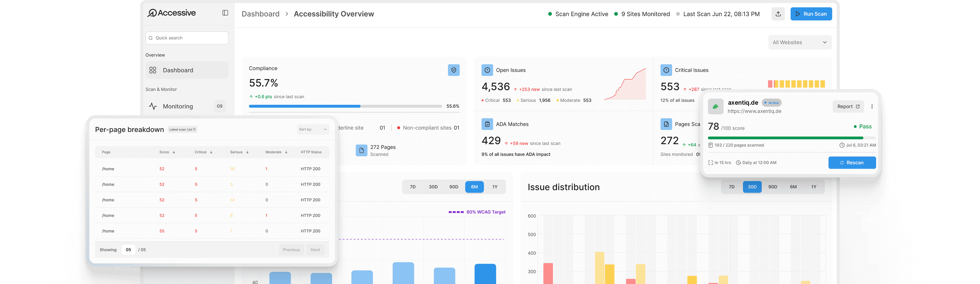Click the Open Issues alert icon
The width and height of the screenshot is (980, 284).
(487, 70)
